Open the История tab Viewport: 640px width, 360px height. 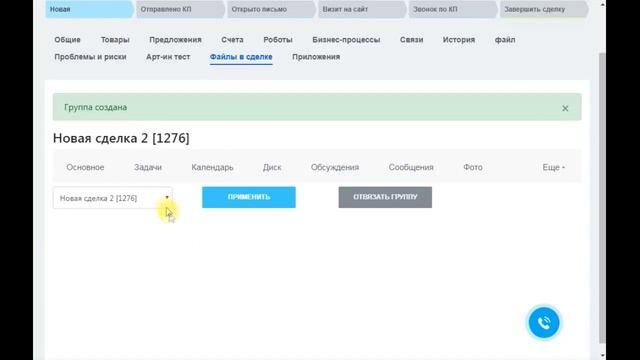click(459, 40)
